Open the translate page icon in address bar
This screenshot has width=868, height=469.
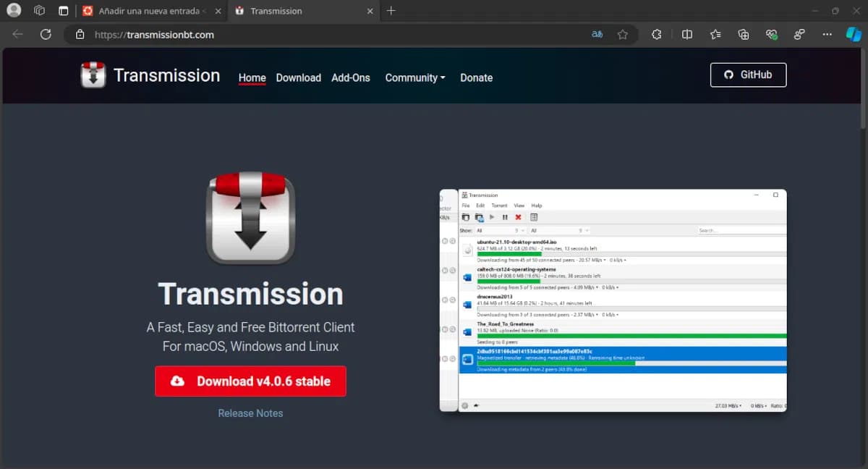(x=597, y=34)
